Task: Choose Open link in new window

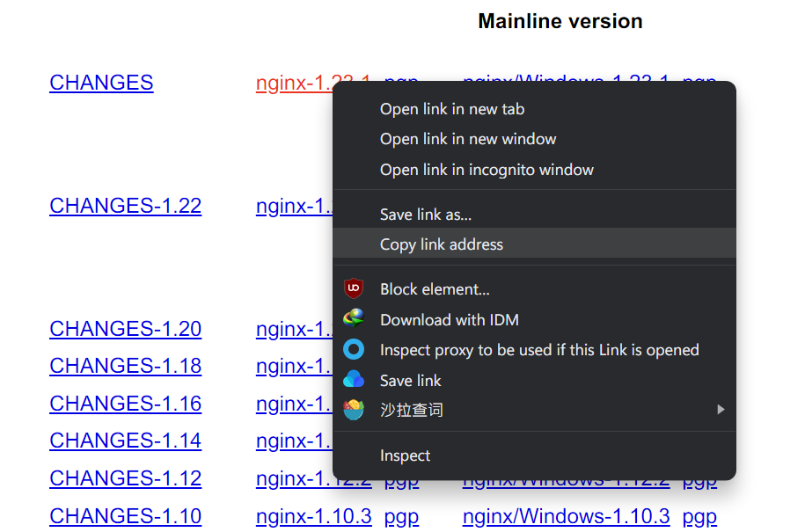Action: coord(467,139)
